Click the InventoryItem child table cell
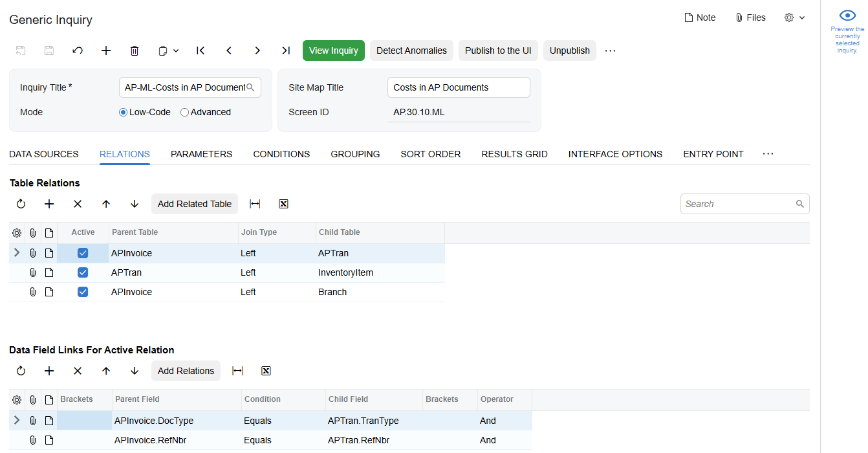This screenshot has height=453, width=868. click(380, 272)
